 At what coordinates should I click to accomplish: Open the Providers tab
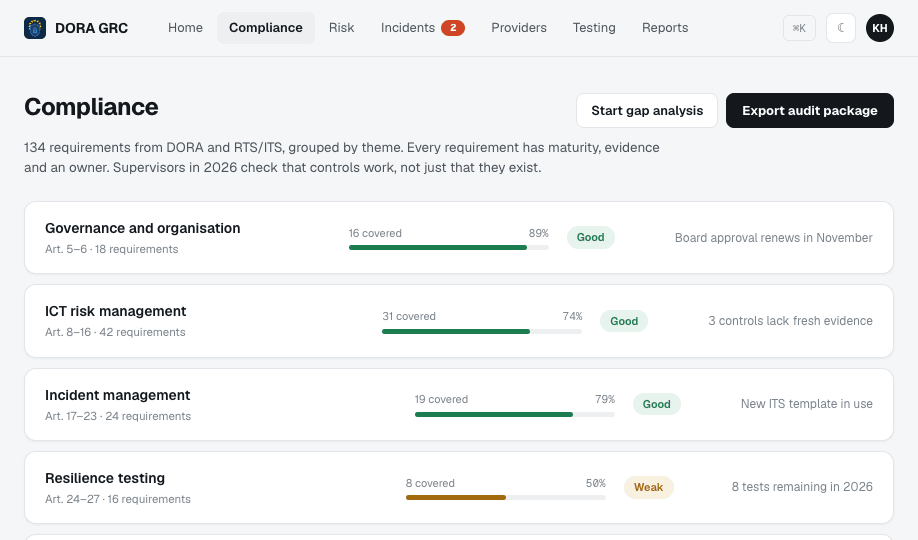(519, 28)
